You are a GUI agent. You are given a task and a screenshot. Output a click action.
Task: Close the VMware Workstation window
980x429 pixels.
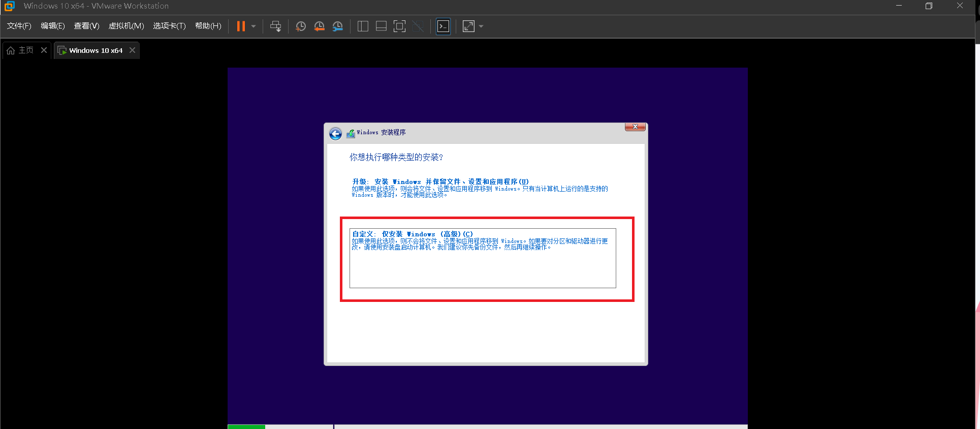[x=960, y=6]
